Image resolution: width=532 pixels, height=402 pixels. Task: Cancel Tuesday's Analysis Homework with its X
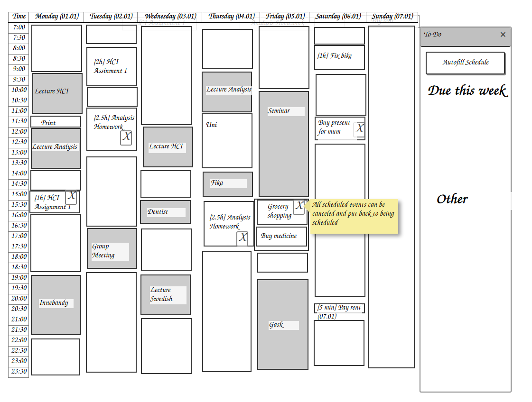click(126, 137)
